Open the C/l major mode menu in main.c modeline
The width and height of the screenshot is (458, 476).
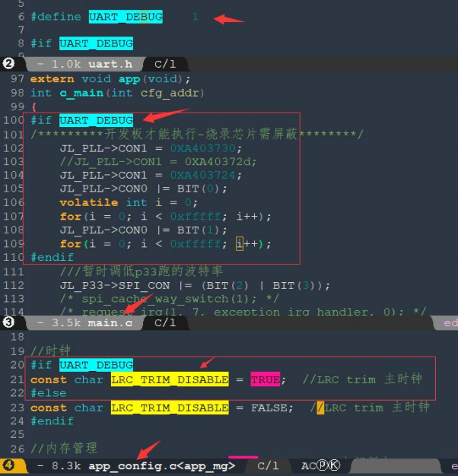(x=165, y=322)
